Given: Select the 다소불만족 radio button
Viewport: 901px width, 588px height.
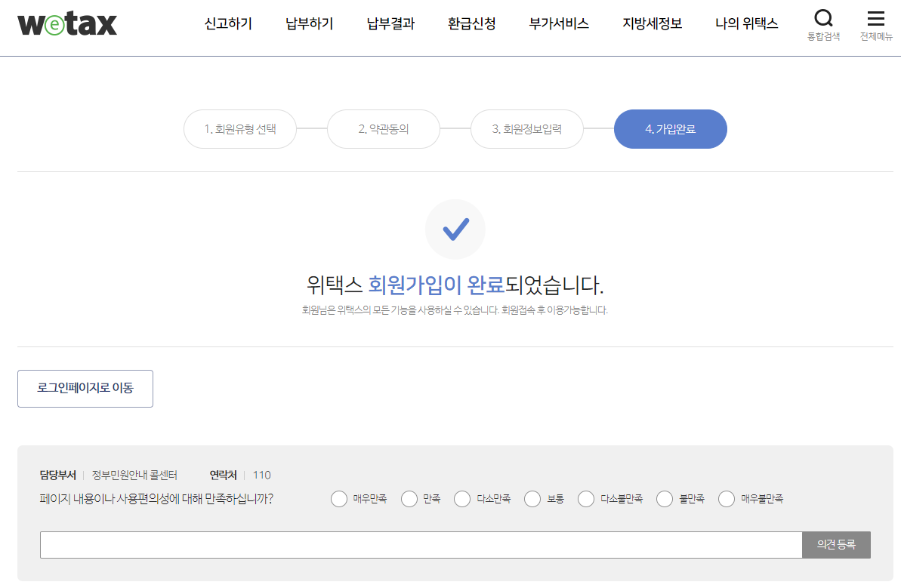Looking at the screenshot, I should point(586,499).
